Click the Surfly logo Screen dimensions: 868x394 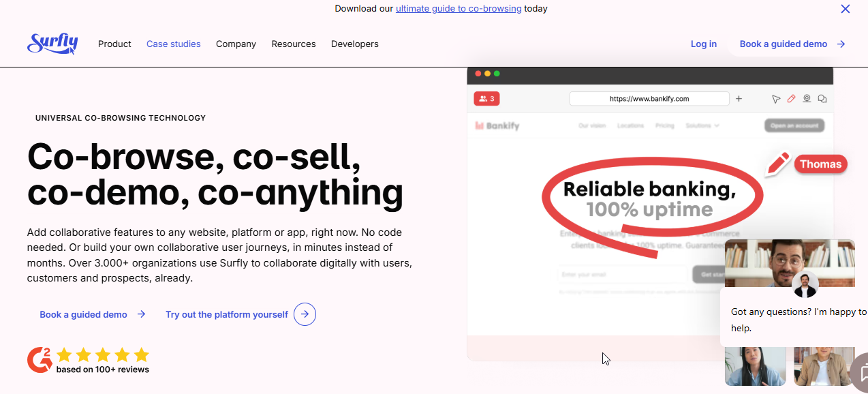[x=52, y=44]
